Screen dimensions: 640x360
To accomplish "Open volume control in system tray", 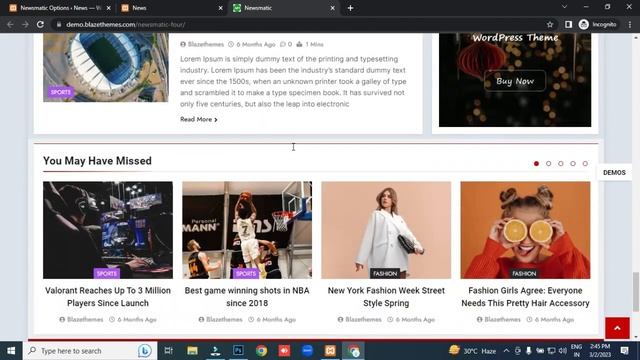I will pos(562,351).
